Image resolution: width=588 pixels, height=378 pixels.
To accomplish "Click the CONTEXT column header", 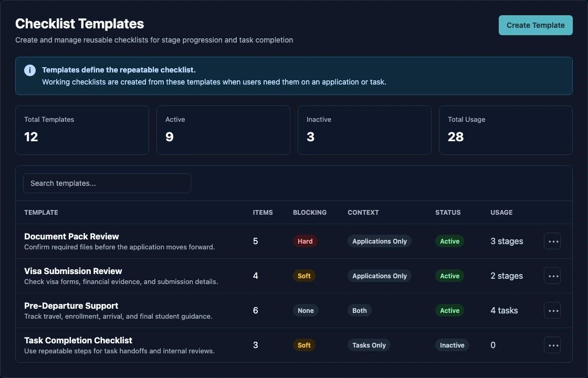I will [x=363, y=212].
